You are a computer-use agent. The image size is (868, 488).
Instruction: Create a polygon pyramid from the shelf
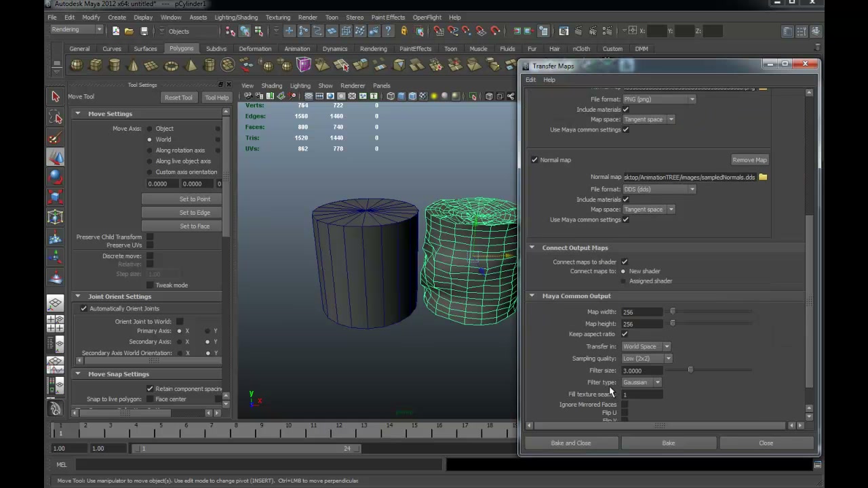(x=191, y=66)
